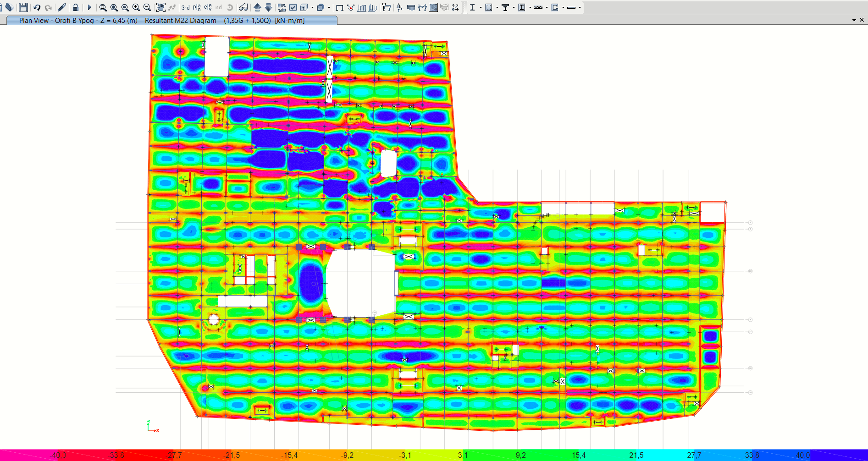Screen dimensions: 868x461
Task: Expand composite beam design dropdown arrow
Action: click(513, 7)
